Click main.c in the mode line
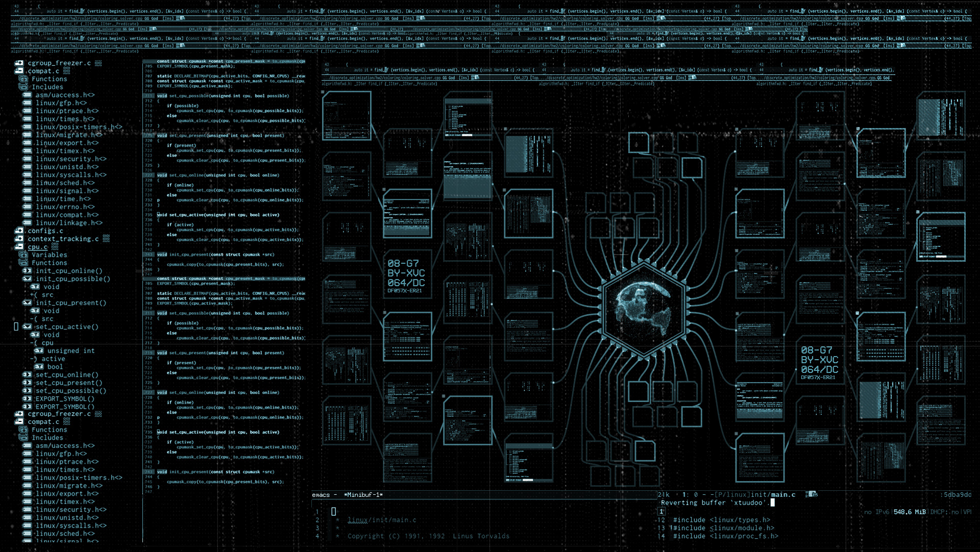The image size is (980, 552). 783,495
